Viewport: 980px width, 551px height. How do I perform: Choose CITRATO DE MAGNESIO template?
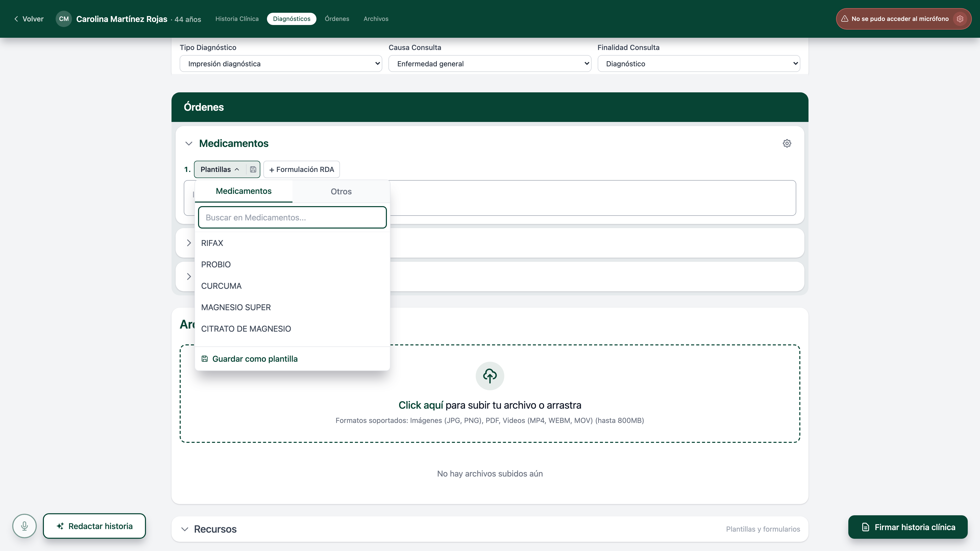(292, 329)
